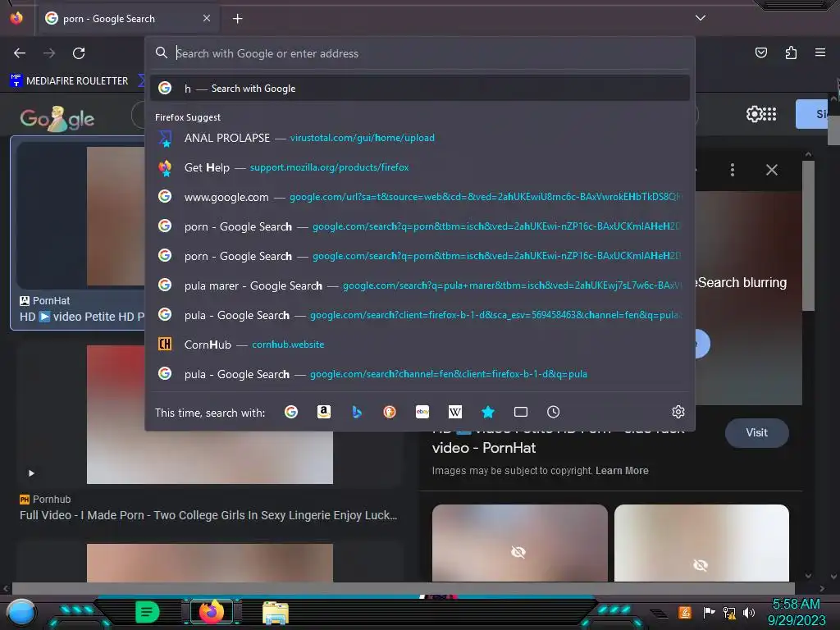840x630 pixels.
Task: Open the Google apps grid
Action: click(x=769, y=114)
